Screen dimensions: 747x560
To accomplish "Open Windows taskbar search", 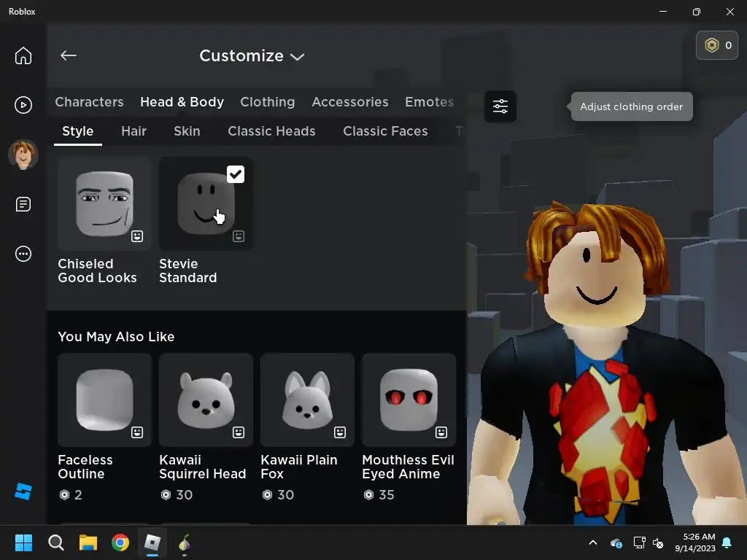I will [55, 542].
